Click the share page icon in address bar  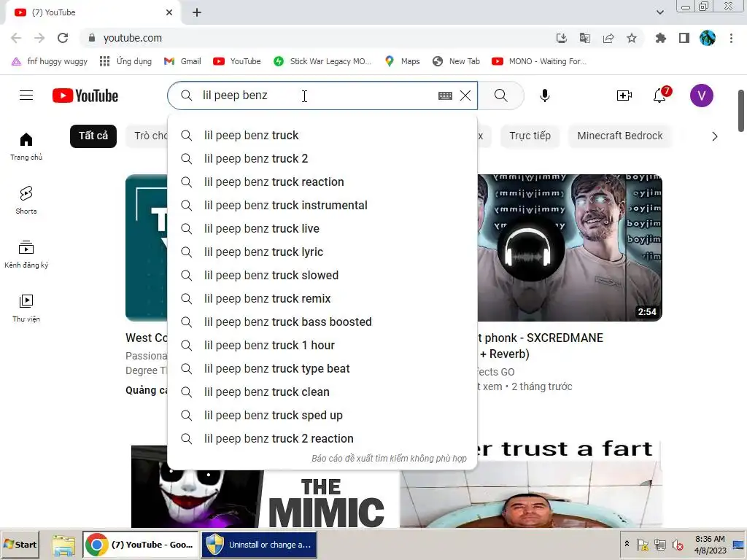608,38
